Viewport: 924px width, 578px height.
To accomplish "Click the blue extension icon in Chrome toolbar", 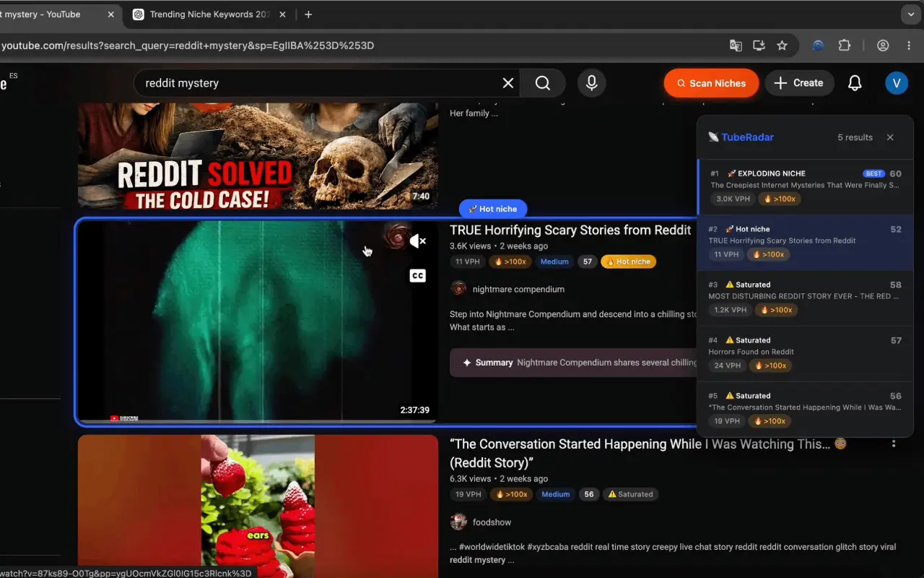I will 818,46.
